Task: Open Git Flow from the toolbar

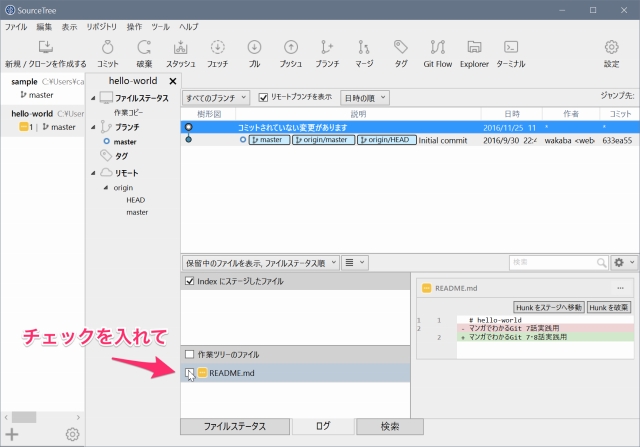Action: [438, 53]
